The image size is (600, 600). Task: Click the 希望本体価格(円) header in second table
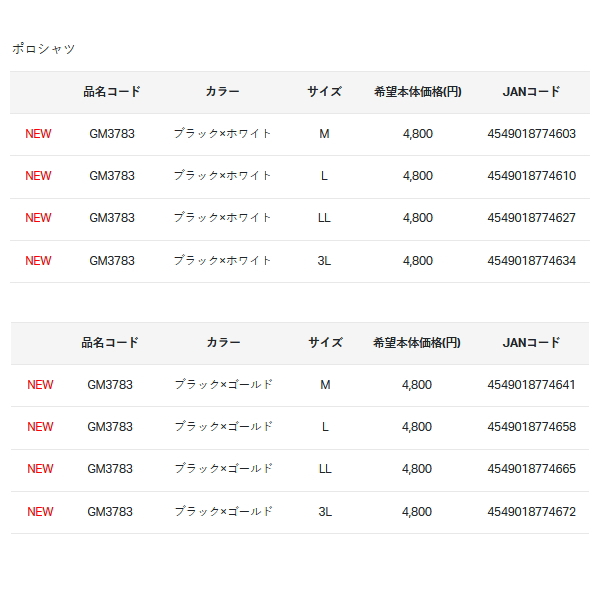coord(417,343)
